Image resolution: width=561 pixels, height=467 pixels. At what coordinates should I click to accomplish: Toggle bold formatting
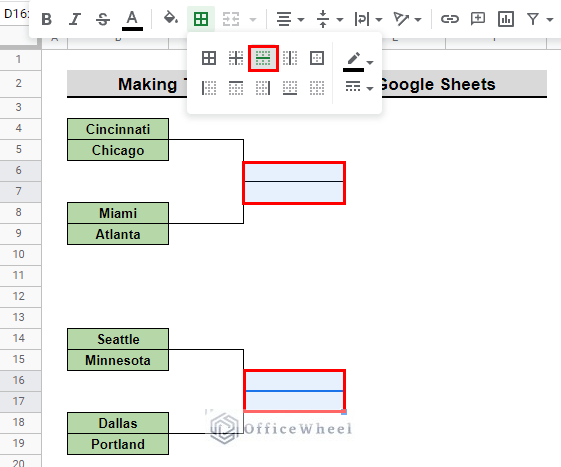47,19
